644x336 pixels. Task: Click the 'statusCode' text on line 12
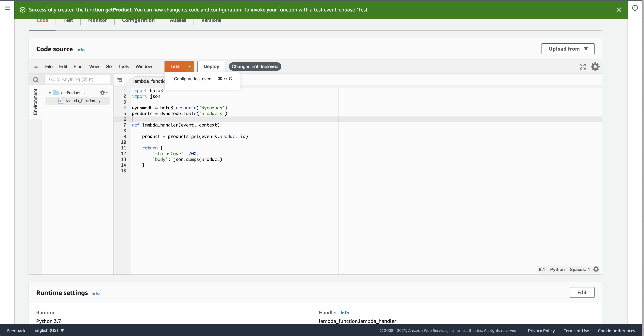pos(168,154)
